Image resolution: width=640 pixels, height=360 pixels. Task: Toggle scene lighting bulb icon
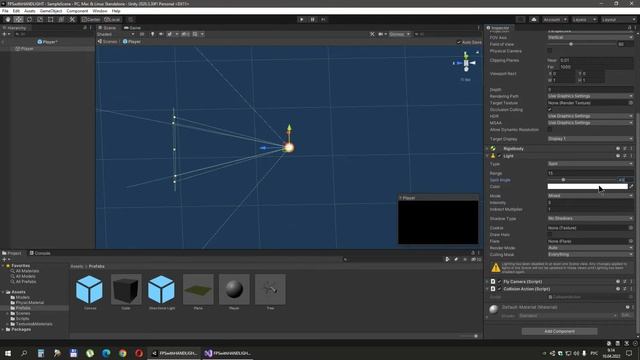click(x=153, y=34)
